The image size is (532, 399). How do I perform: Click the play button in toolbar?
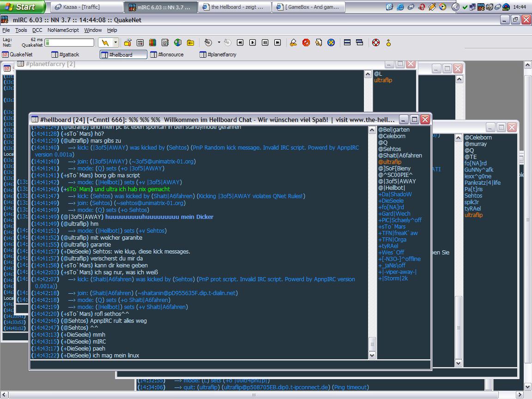click(x=253, y=42)
